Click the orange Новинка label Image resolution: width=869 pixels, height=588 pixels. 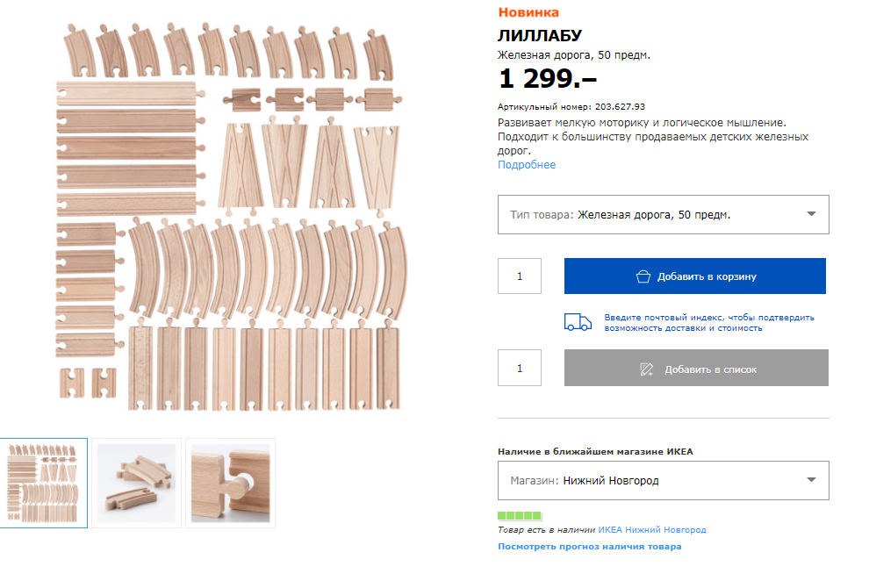(x=528, y=12)
